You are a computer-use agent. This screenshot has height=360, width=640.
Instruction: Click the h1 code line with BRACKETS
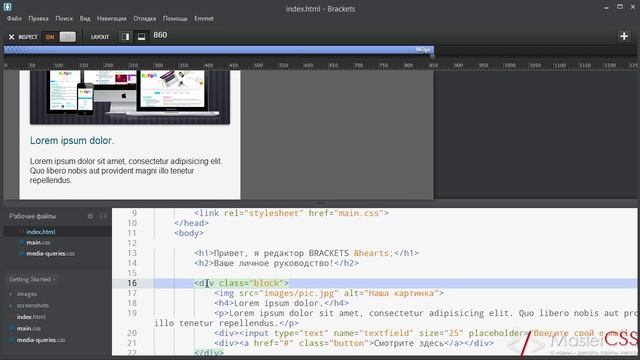(x=306, y=253)
